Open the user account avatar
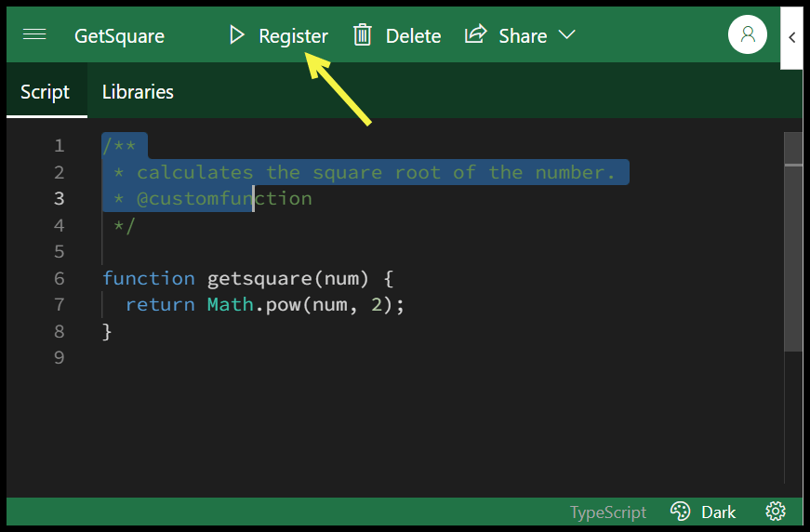 [x=747, y=35]
